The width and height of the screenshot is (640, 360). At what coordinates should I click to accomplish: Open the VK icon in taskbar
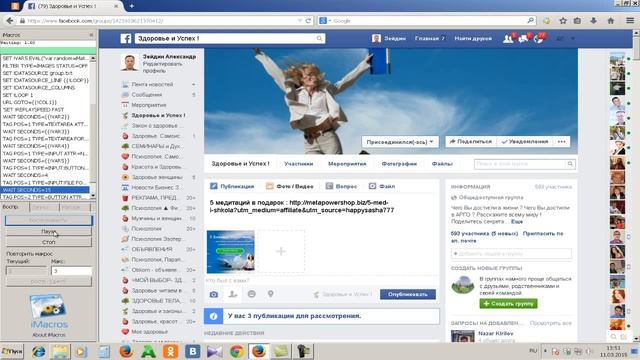point(192,351)
